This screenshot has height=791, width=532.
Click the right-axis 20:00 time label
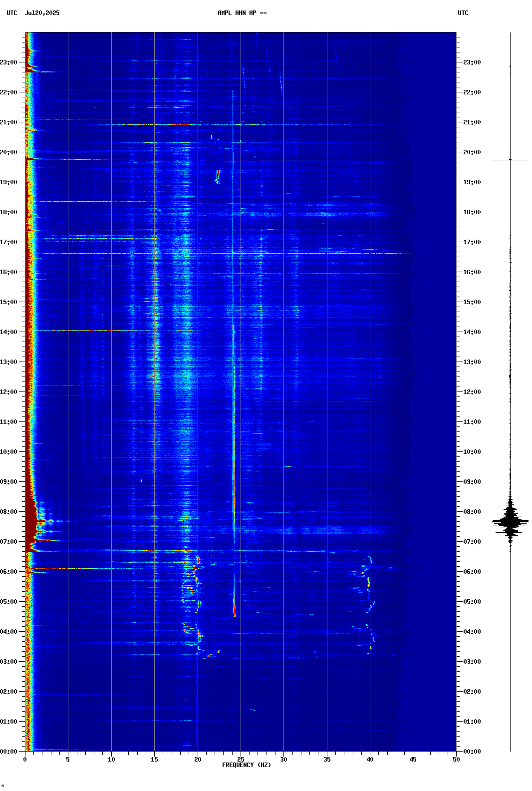(x=472, y=152)
